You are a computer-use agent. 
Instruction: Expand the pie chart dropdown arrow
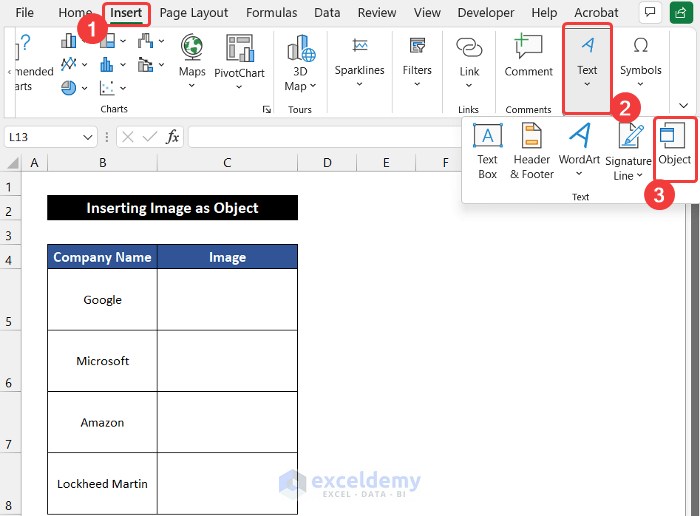(x=84, y=88)
